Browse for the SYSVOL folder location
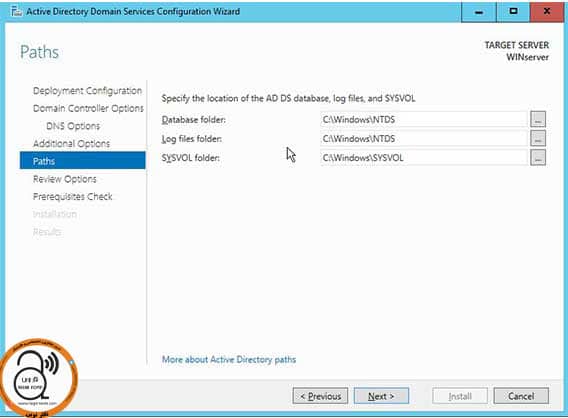This screenshot has width=568, height=418. (538, 158)
